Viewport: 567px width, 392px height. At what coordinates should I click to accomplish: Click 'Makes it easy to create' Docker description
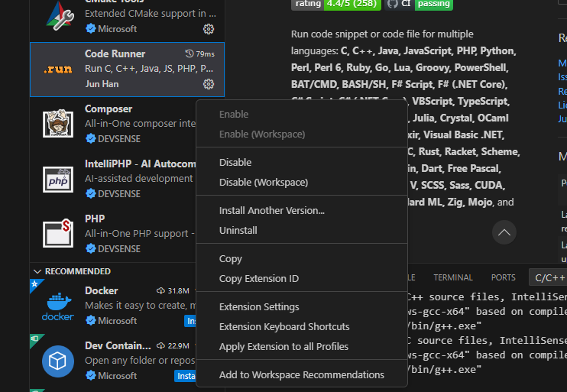click(x=141, y=306)
